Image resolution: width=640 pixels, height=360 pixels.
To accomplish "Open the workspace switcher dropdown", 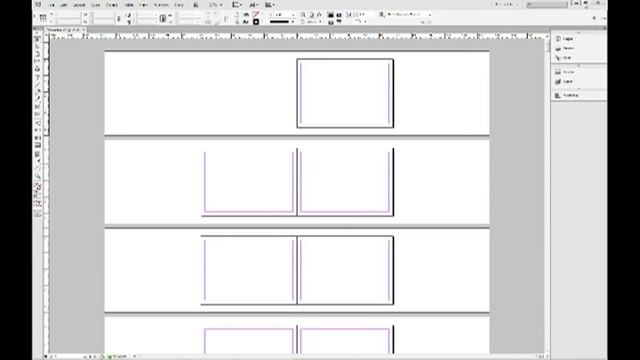I will tap(506, 4).
